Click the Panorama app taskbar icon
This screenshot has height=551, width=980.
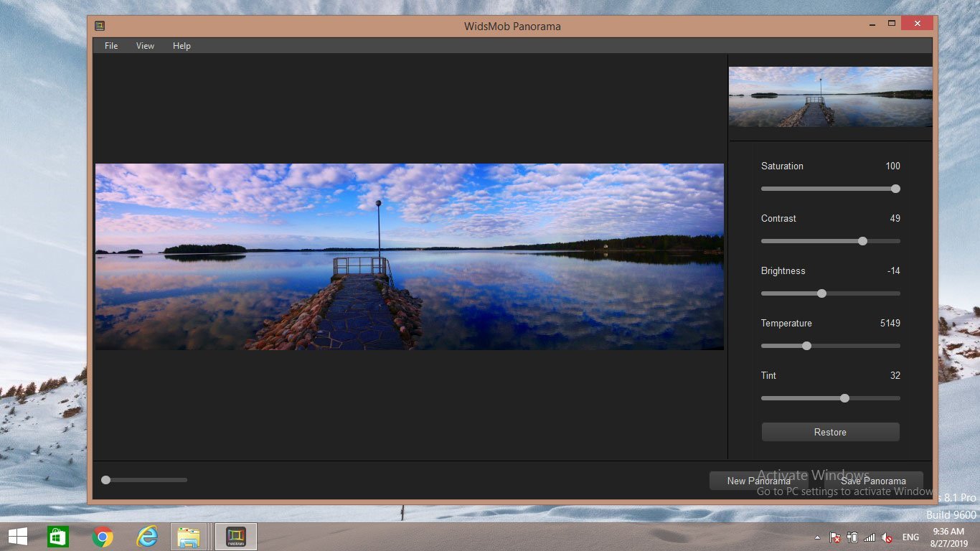(236, 537)
